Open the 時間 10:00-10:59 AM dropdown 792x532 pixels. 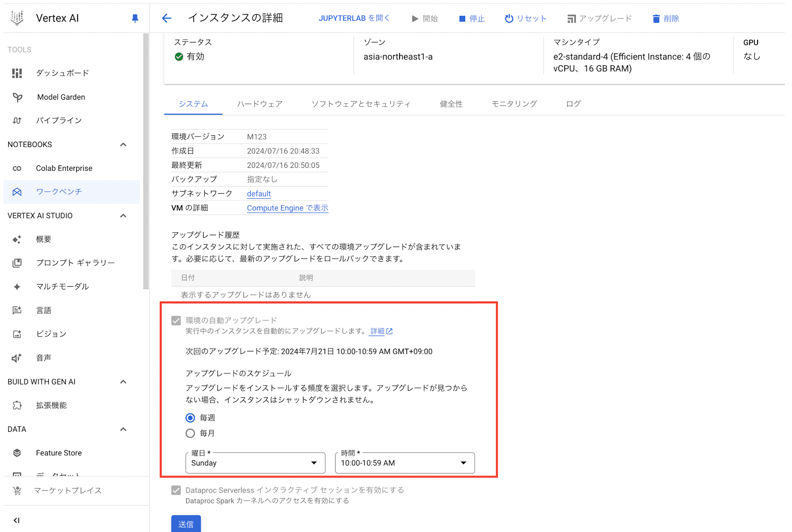405,463
